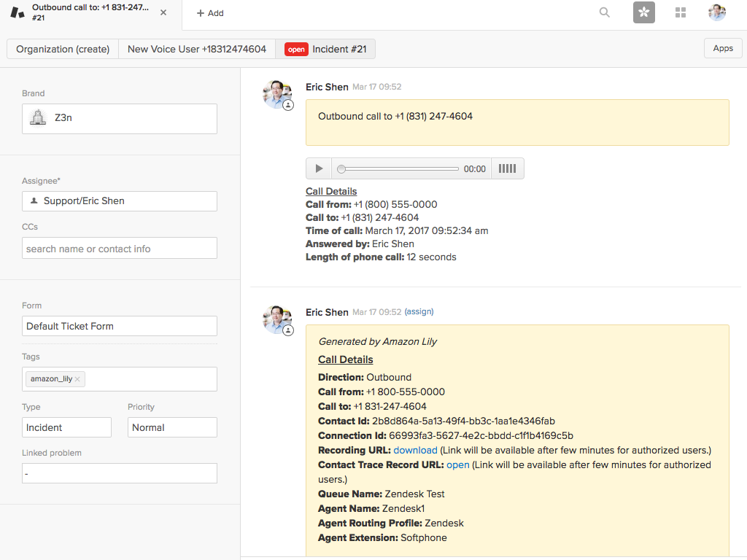Viewport: 747px width, 560px height.
Task: Remove the amazon_lily tag
Action: click(77, 379)
